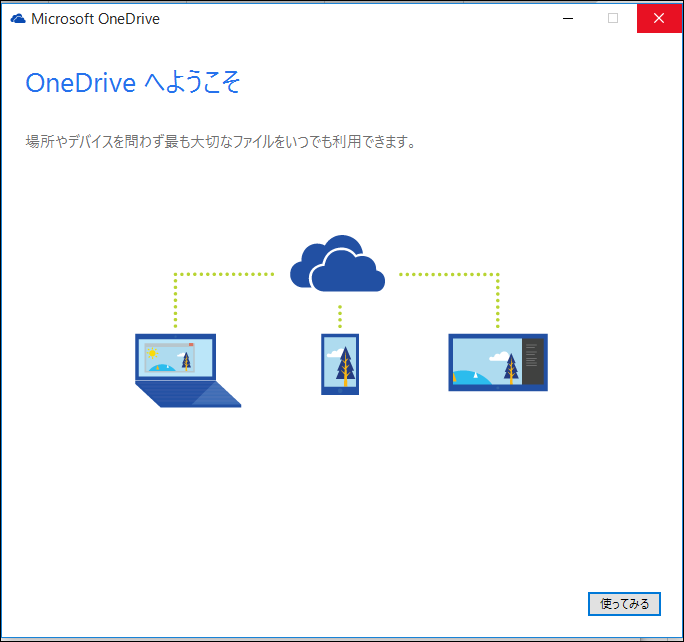Click the tablet illustration on the right
Screen dimensions: 684x642
498,362
